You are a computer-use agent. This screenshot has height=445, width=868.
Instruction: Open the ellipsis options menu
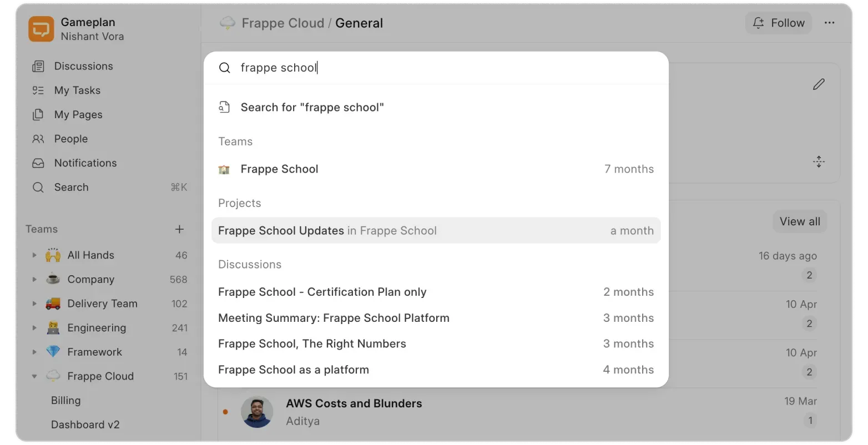pyautogui.click(x=830, y=23)
